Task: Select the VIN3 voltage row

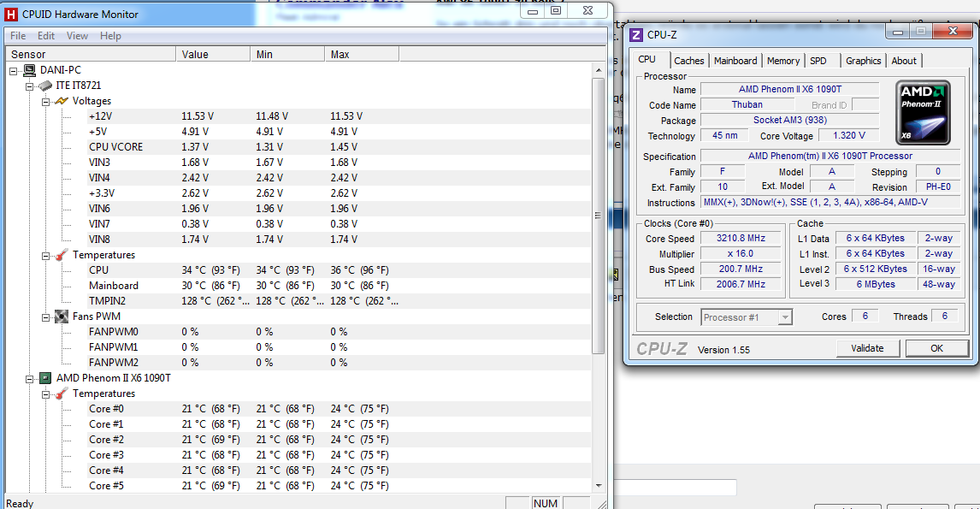Action: (x=339, y=163)
